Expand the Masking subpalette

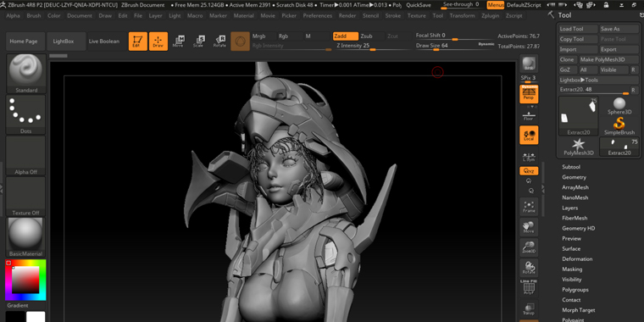572,269
